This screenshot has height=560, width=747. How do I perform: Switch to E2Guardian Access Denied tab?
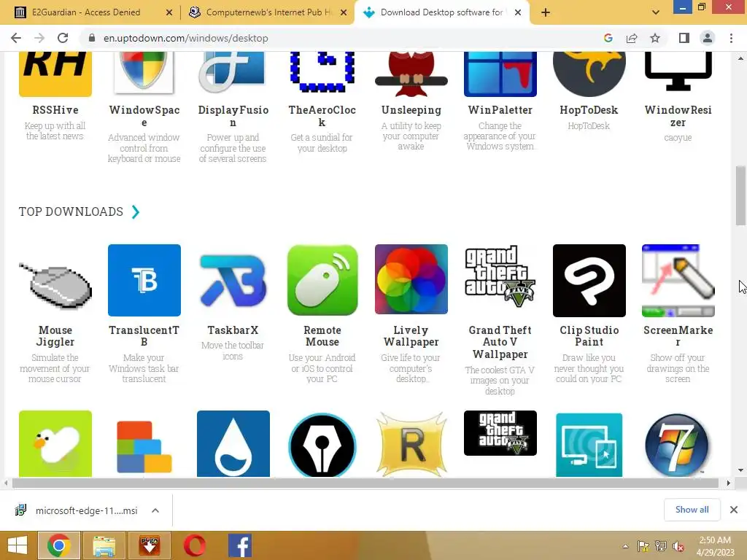coord(86,12)
